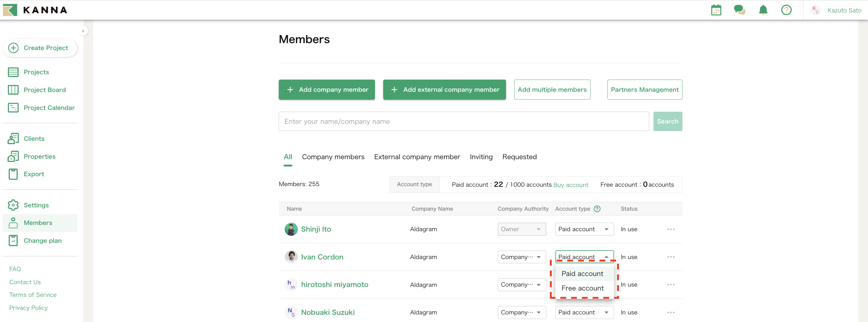
Task: Switch to the Inviting tab
Action: click(x=481, y=157)
